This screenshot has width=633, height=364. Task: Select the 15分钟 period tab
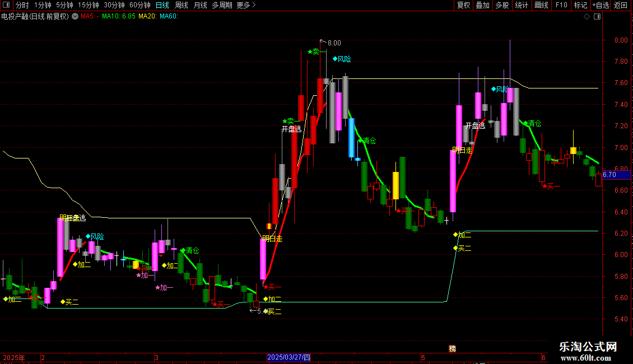[89, 5]
